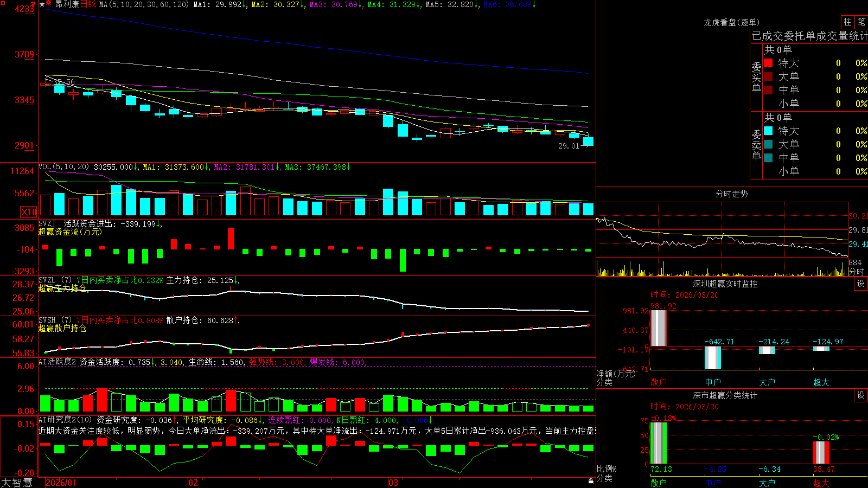
Task: Click teal 中单 sell order swatch
Action: [768, 157]
